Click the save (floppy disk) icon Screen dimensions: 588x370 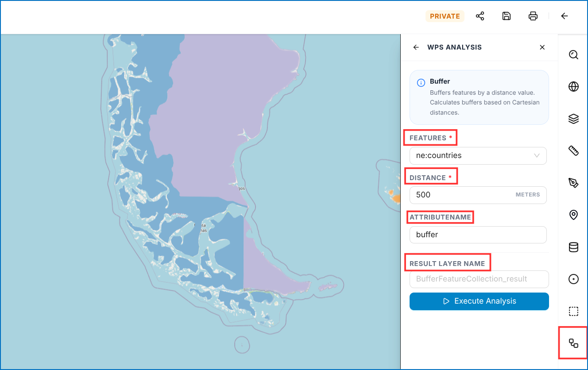(x=507, y=16)
